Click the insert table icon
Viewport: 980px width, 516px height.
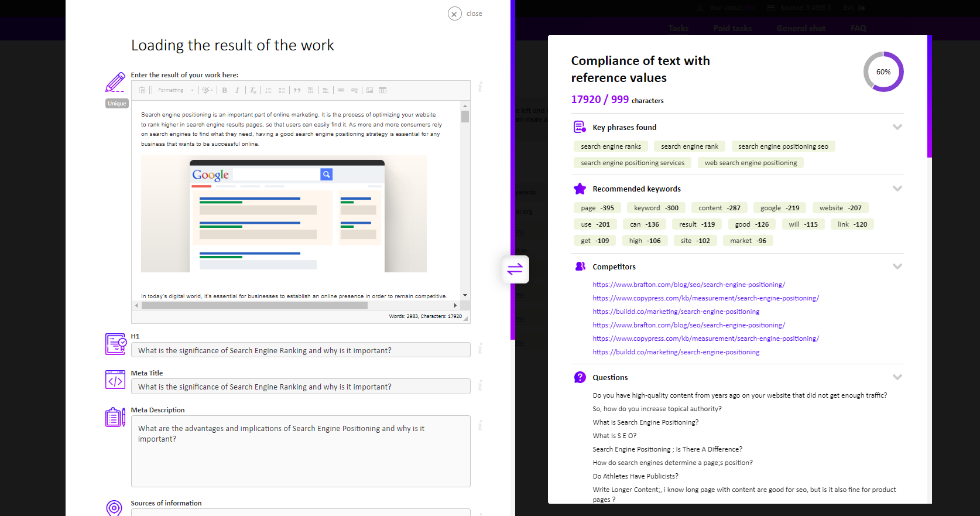coord(383,90)
